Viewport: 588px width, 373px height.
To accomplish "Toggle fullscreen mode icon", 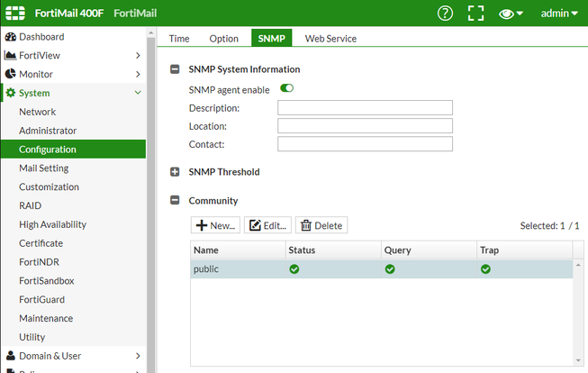I will click(x=475, y=14).
